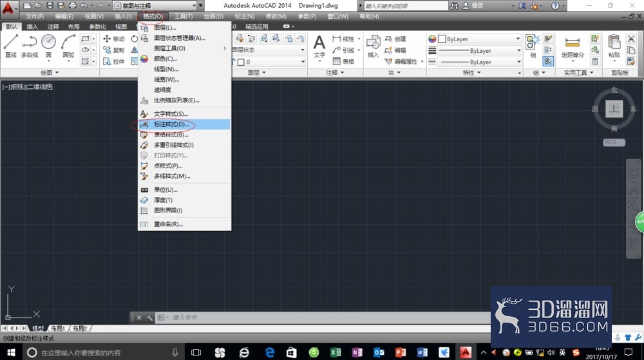Switch to Layout2 (布局2) tab
644x360 pixels.
click(80, 328)
